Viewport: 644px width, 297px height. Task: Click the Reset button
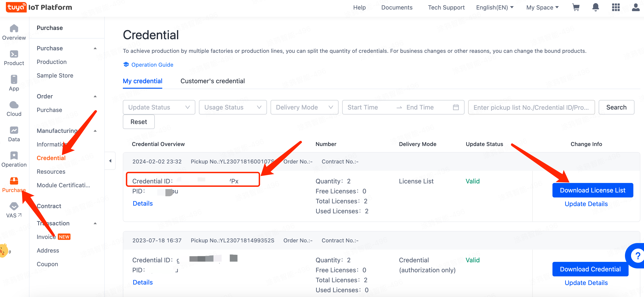(x=138, y=122)
